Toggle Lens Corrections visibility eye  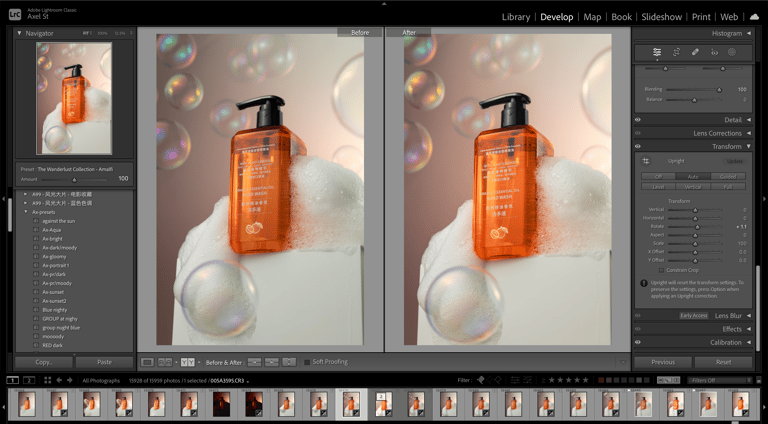638,133
